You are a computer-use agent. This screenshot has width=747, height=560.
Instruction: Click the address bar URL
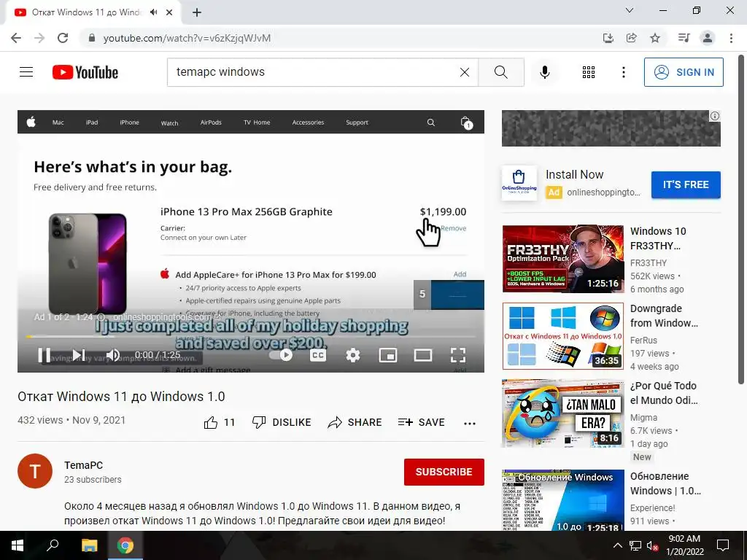point(187,38)
